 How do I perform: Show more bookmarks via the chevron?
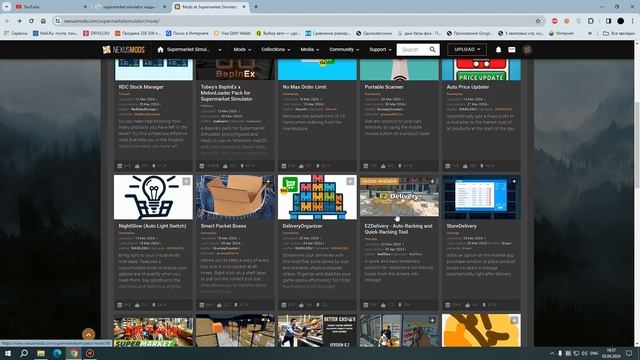(590, 33)
